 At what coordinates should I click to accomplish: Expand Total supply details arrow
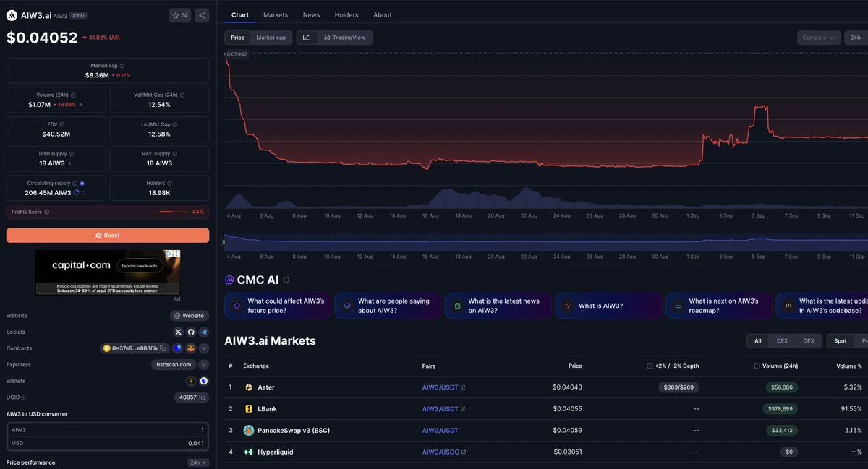pos(69,163)
